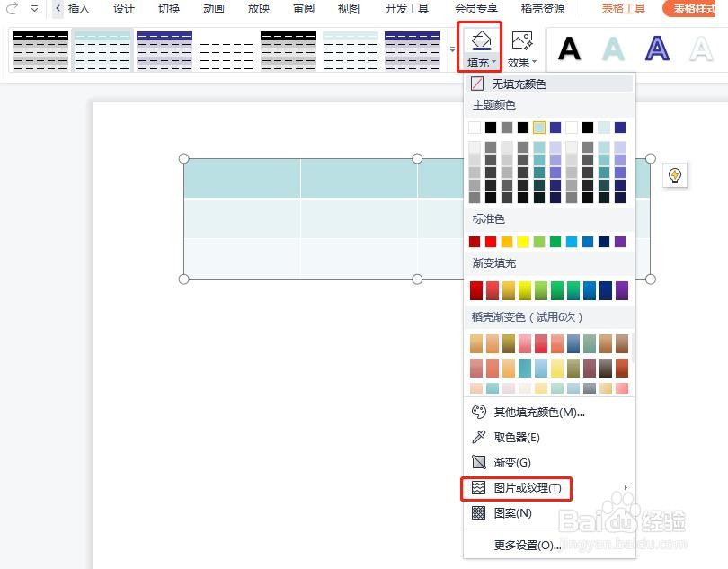Pick the standard dark red swatch

[475, 242]
